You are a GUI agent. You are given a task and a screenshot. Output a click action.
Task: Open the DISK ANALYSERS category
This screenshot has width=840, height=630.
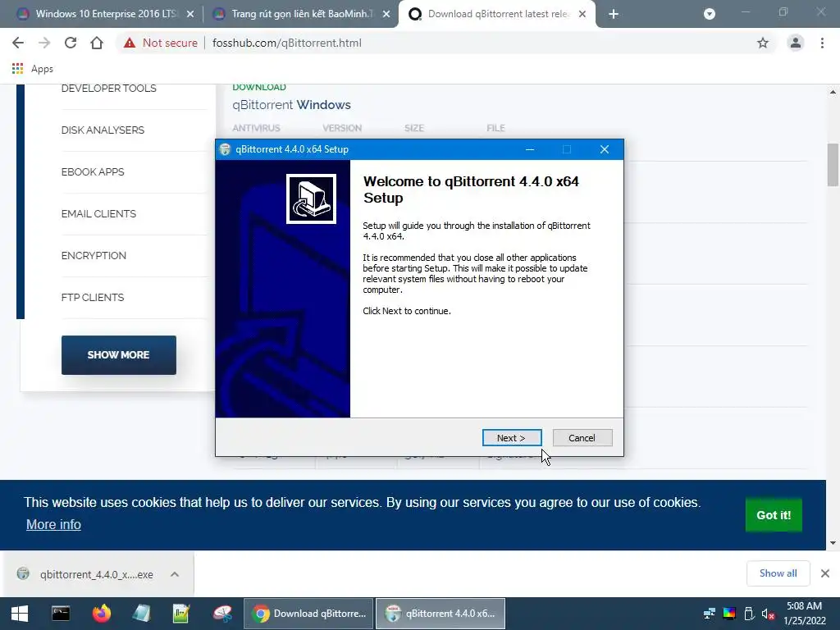click(x=103, y=130)
